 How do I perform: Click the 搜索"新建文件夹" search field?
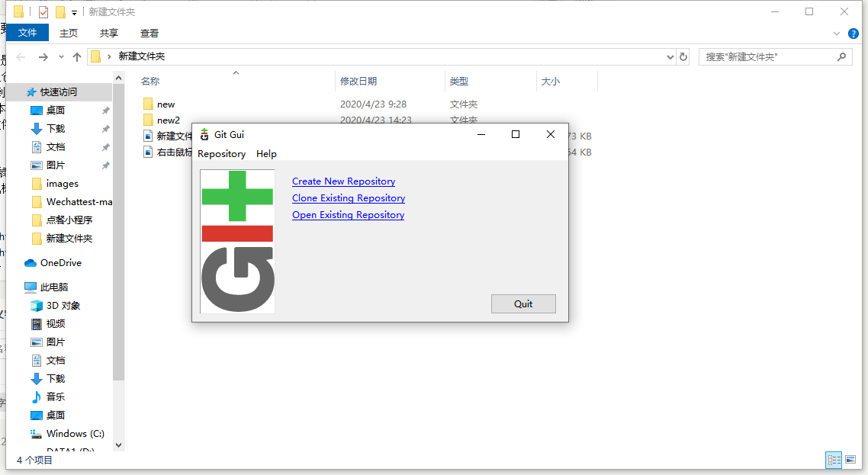[x=767, y=57]
